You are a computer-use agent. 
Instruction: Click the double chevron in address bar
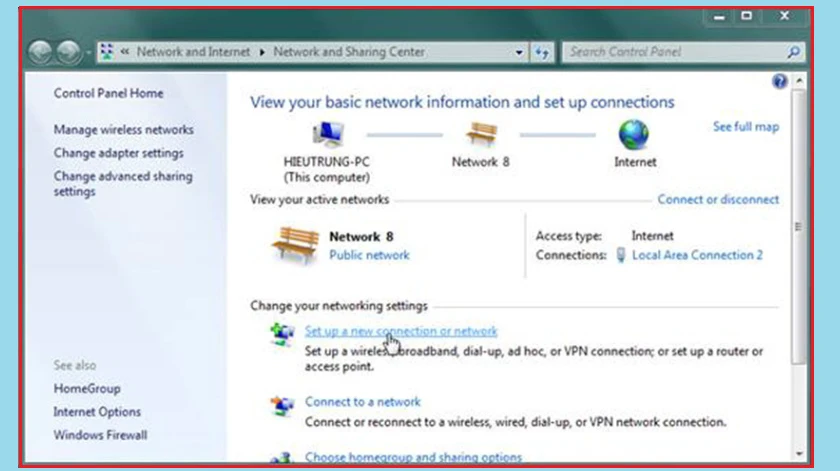[125, 51]
